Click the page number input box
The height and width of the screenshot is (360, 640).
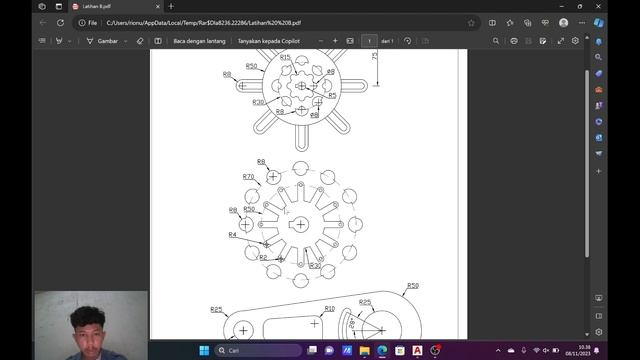(x=369, y=41)
